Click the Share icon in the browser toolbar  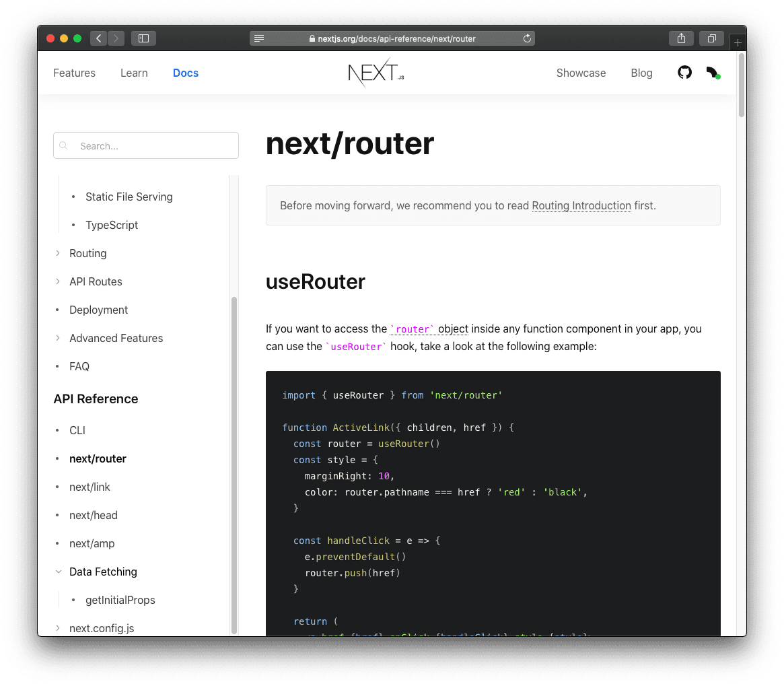[681, 38]
